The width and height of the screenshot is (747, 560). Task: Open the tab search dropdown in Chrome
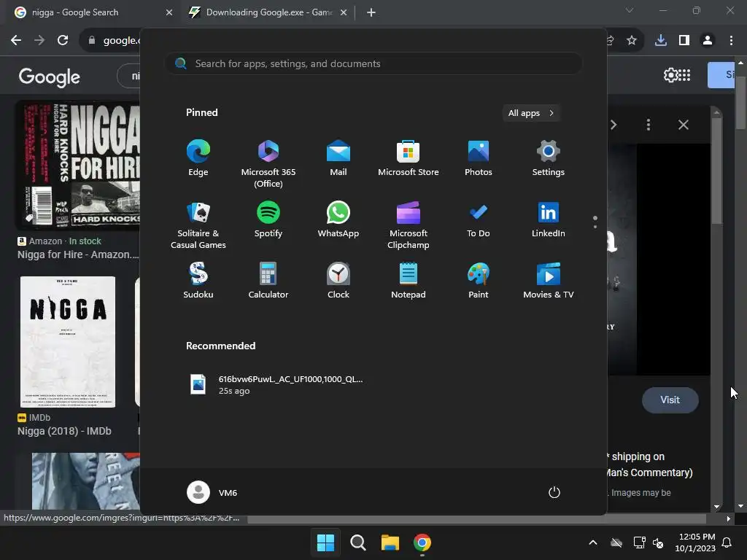point(630,10)
